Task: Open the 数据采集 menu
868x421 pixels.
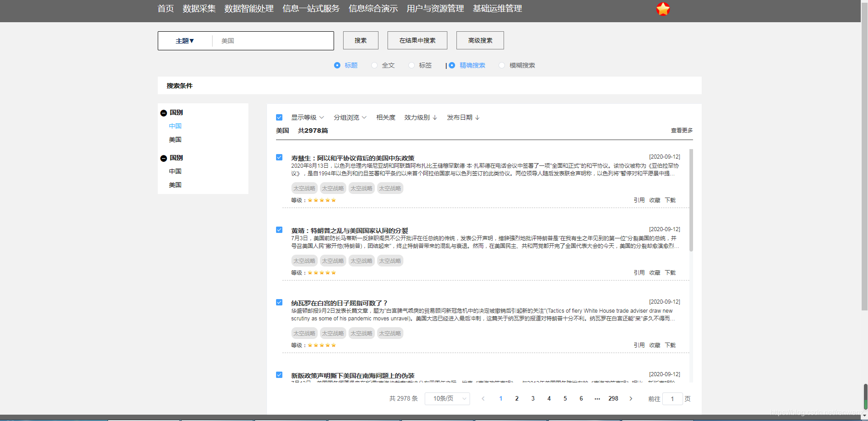Action: pyautogui.click(x=199, y=9)
